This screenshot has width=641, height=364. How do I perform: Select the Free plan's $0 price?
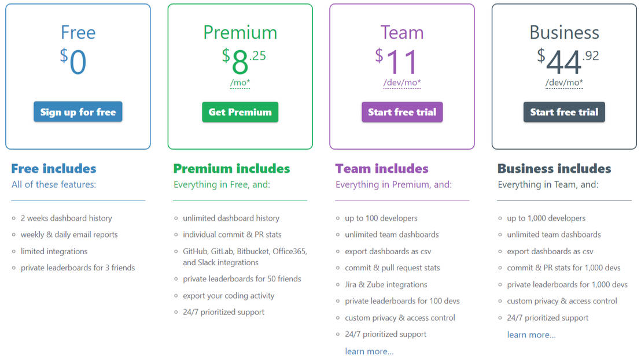click(x=78, y=58)
